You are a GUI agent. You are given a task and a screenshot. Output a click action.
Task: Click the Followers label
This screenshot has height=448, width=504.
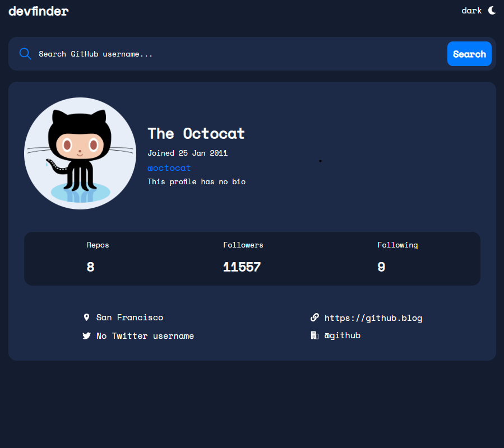[x=243, y=245]
